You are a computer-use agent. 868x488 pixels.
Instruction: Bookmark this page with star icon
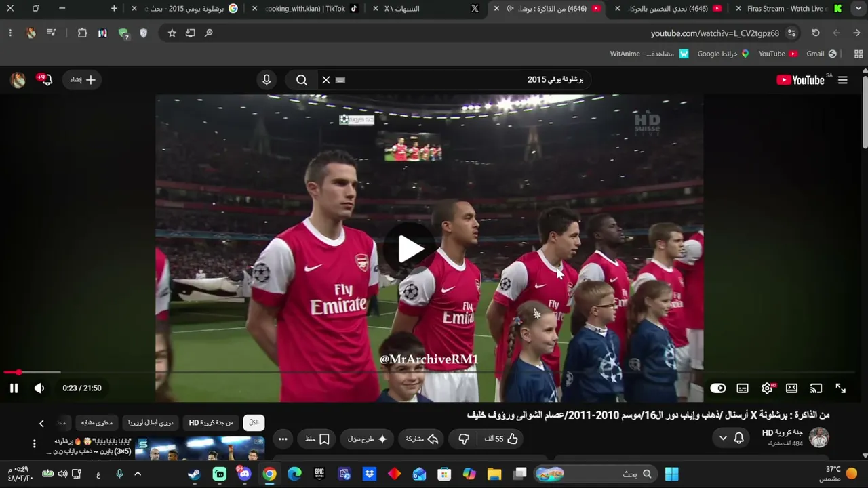pos(172,33)
